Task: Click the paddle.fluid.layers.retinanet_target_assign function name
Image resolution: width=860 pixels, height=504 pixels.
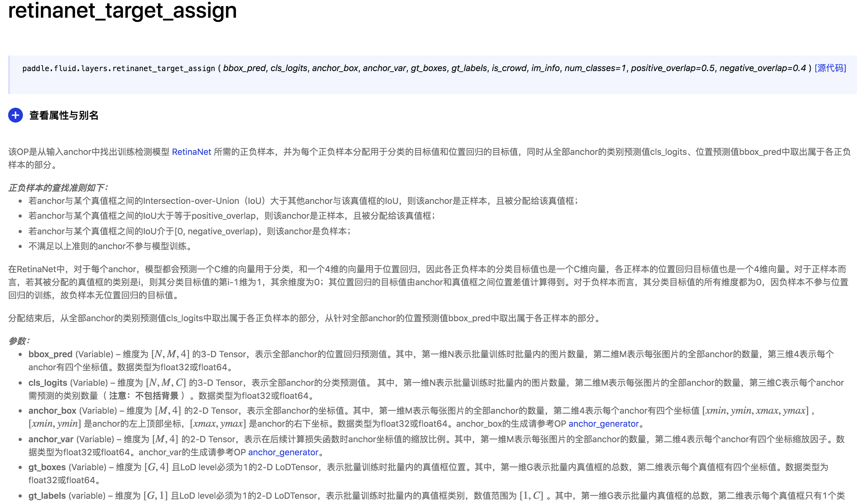Action: 118,68
